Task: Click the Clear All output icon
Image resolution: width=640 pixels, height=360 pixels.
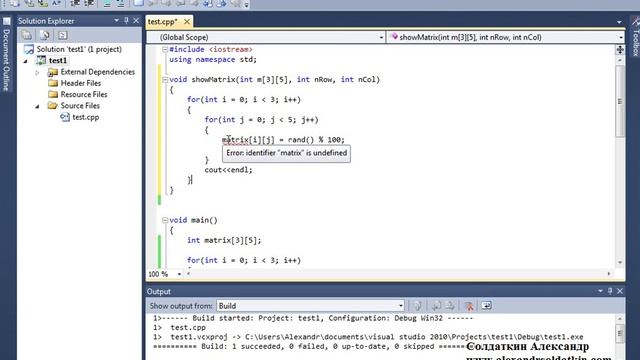Action: pyautogui.click(x=469, y=306)
